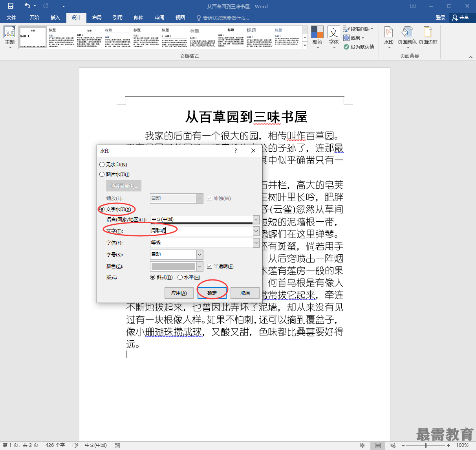The width and height of the screenshot is (476, 450).
Task: Collapse the ribbon with the chevron
Action: coord(471,57)
